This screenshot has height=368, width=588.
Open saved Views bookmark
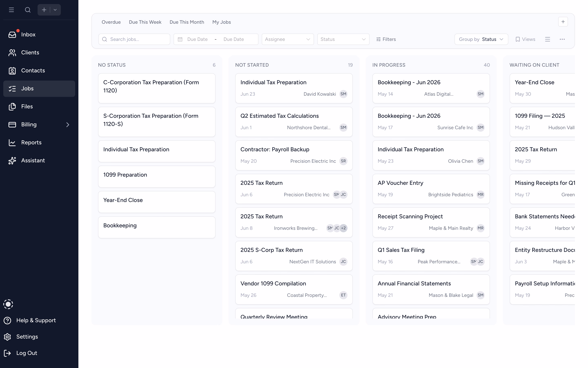525,39
